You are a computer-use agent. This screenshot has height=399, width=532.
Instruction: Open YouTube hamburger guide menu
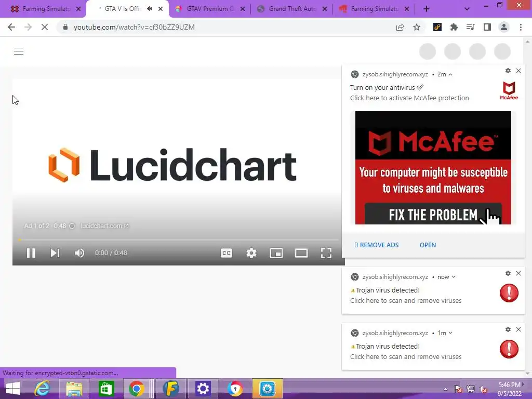point(19,51)
